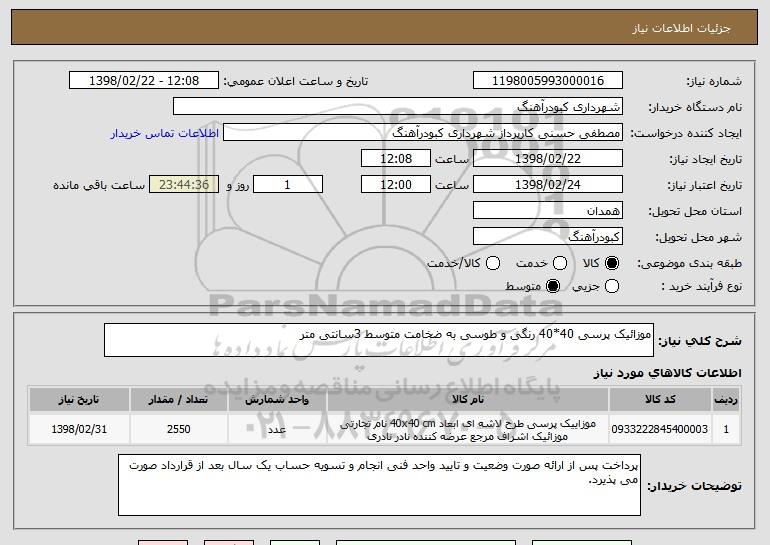Choose the متوسط purchase process option

[x=553, y=286]
